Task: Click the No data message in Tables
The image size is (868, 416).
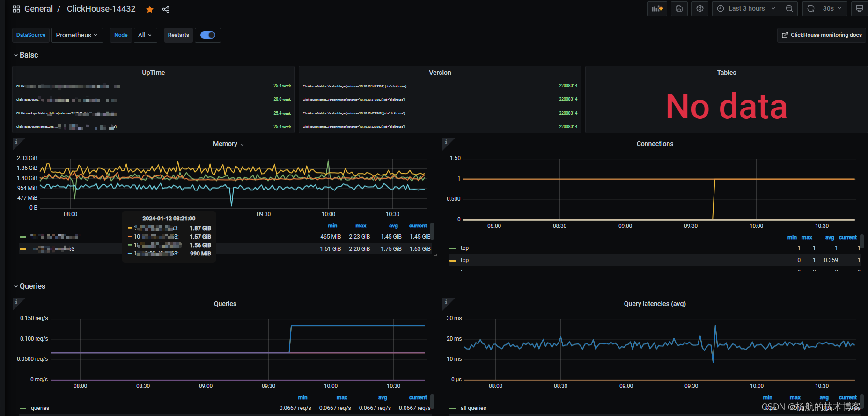Action: click(727, 106)
